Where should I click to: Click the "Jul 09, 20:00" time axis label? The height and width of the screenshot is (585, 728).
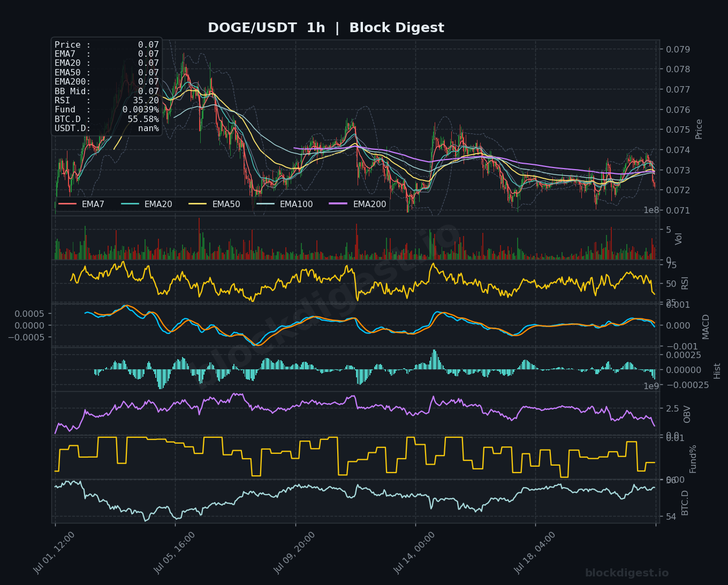[x=294, y=553]
